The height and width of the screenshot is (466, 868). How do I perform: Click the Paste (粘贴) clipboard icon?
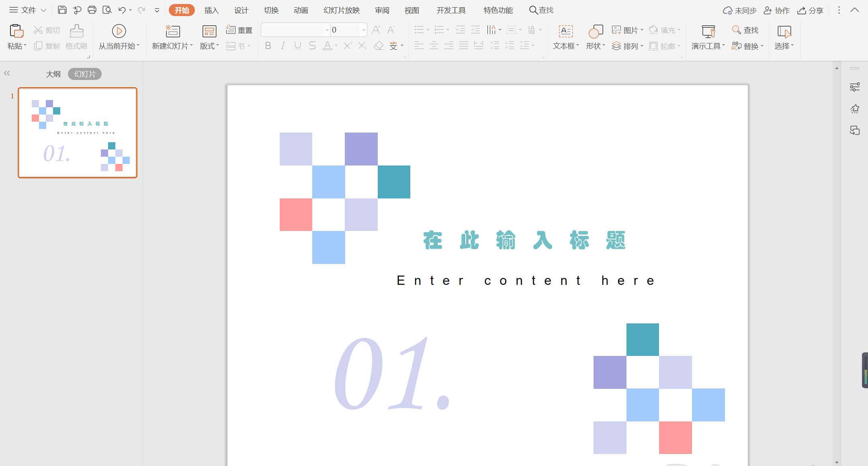[16, 31]
